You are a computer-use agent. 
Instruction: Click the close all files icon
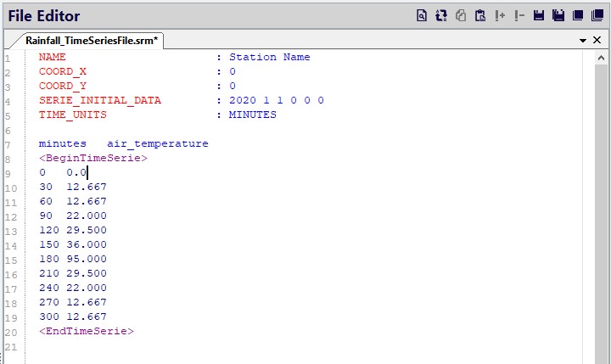(x=597, y=15)
